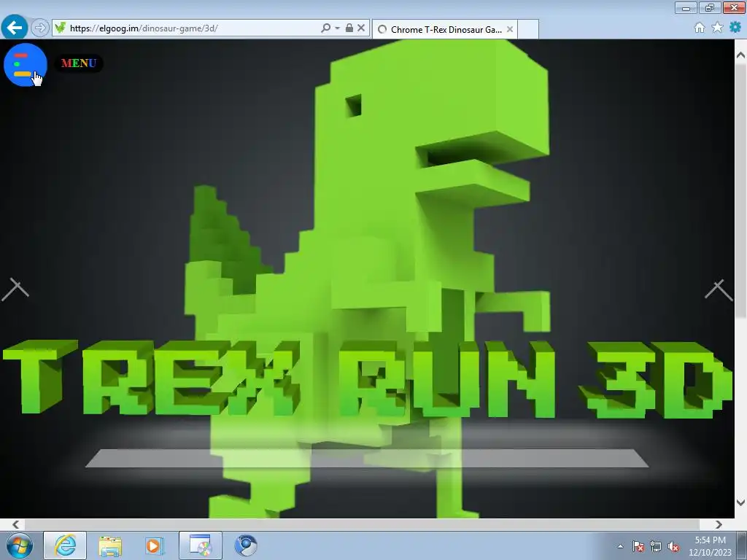The width and height of the screenshot is (747, 560).
Task: Click the browser forward arrow button
Action: 40,28
